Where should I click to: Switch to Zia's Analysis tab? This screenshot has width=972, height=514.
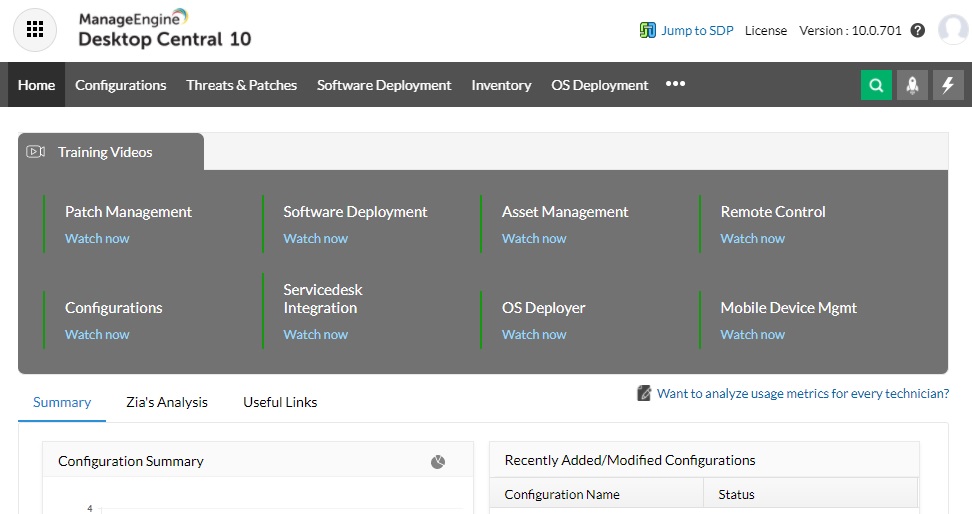pos(167,402)
